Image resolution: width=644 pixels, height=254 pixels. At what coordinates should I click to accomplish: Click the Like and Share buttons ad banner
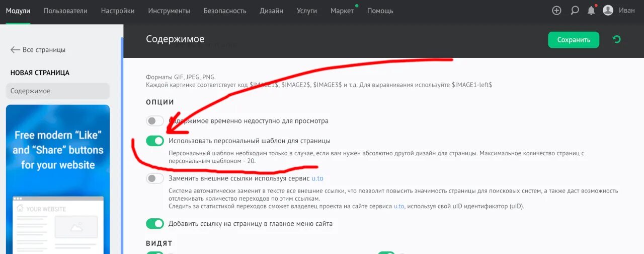(x=58, y=179)
